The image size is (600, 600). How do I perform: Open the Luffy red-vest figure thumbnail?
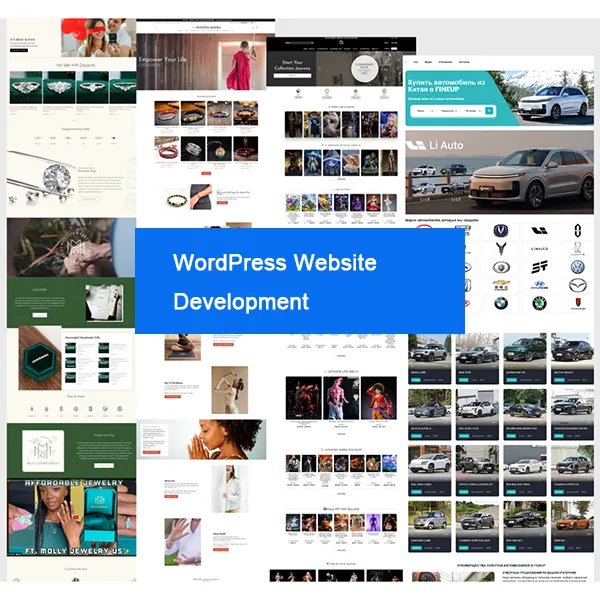point(379,398)
